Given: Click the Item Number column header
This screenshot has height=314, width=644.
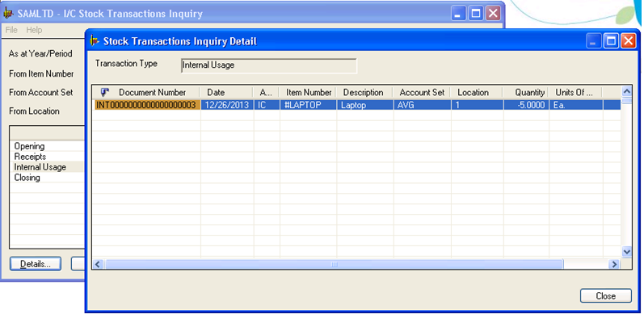Looking at the screenshot, I should (309, 92).
